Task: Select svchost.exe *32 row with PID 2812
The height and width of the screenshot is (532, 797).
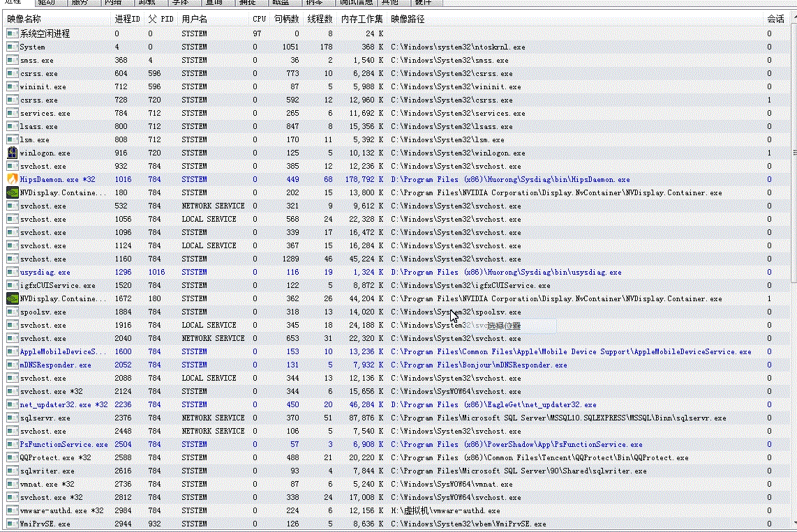Action: 397,497
